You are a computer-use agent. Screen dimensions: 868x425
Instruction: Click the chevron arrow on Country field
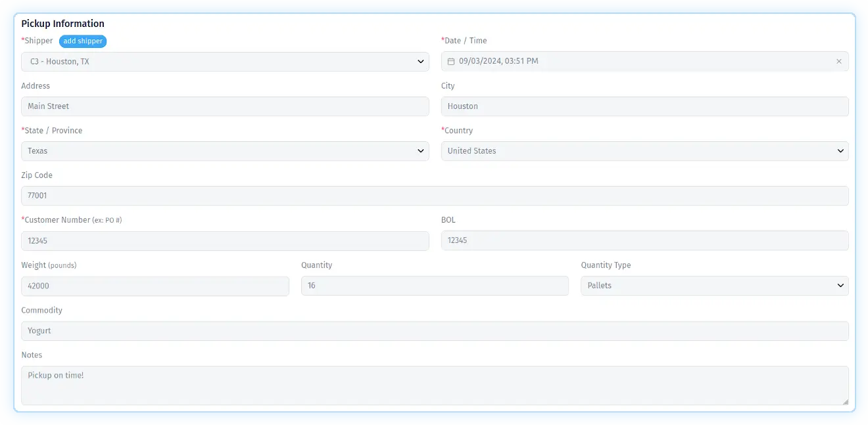(x=840, y=151)
